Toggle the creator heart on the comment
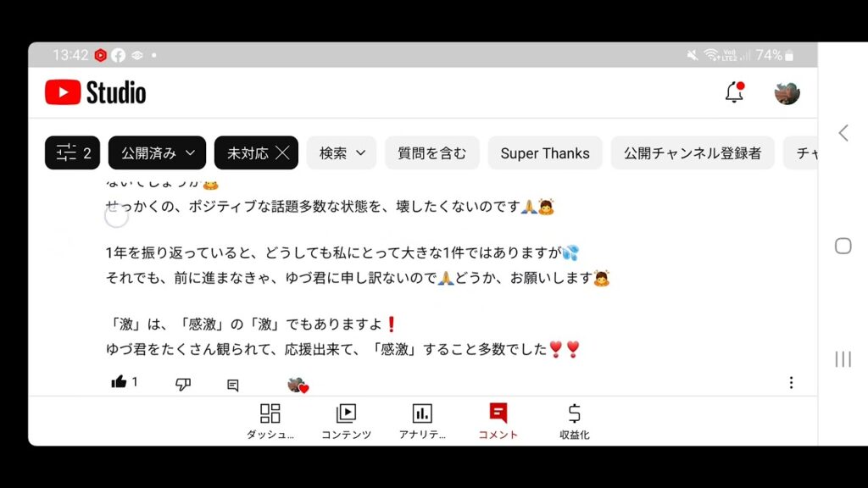Viewport: 868px width, 488px height. coord(298,385)
